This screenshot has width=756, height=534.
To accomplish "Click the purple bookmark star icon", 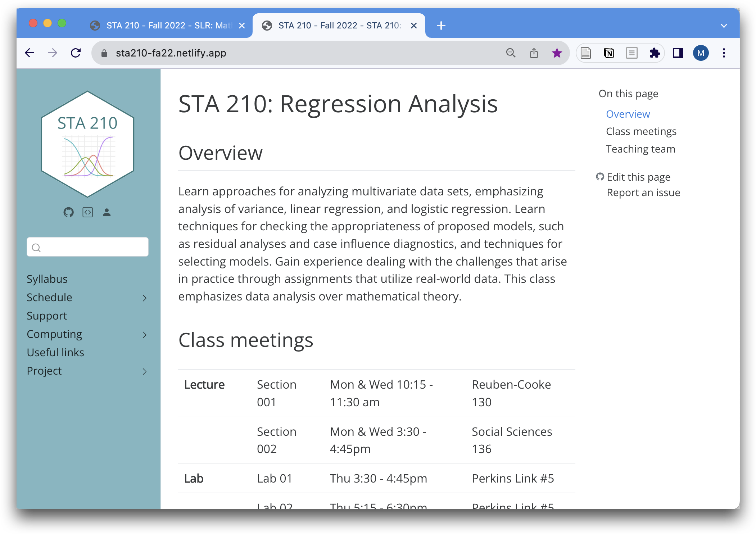I will [x=557, y=53].
